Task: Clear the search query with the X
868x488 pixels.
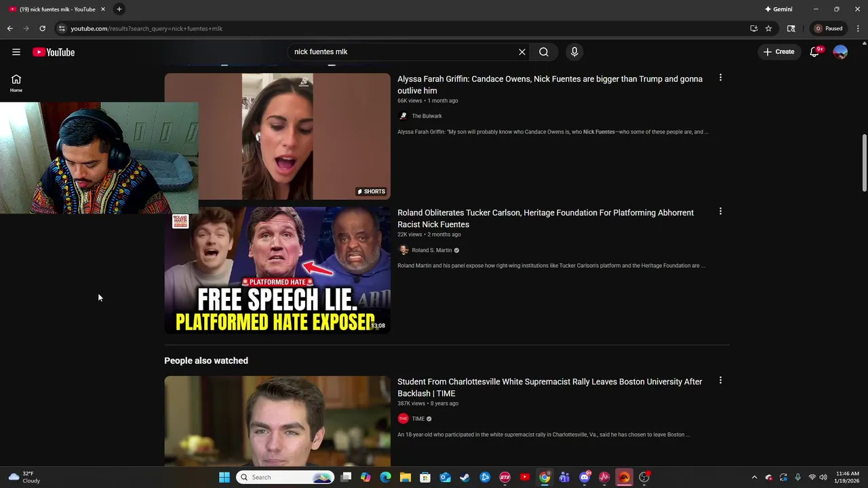Action: [522, 52]
